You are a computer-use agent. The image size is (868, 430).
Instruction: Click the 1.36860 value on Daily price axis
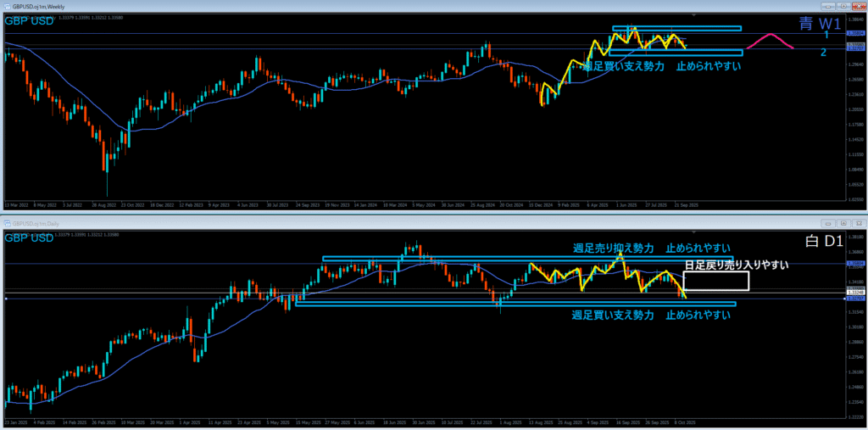[x=856, y=252]
